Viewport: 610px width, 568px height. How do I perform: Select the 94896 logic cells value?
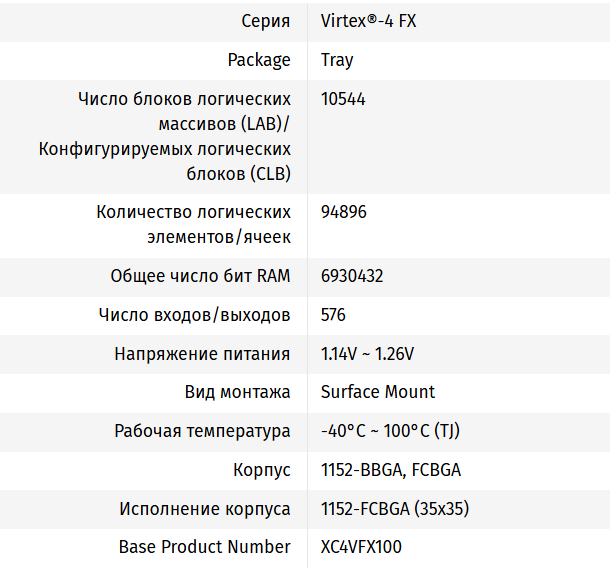pyautogui.click(x=344, y=212)
